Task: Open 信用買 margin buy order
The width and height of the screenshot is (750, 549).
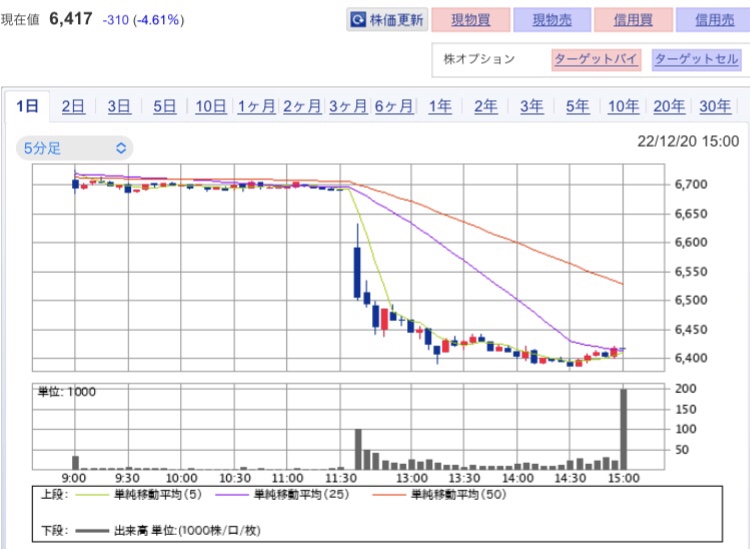Action: click(x=633, y=20)
